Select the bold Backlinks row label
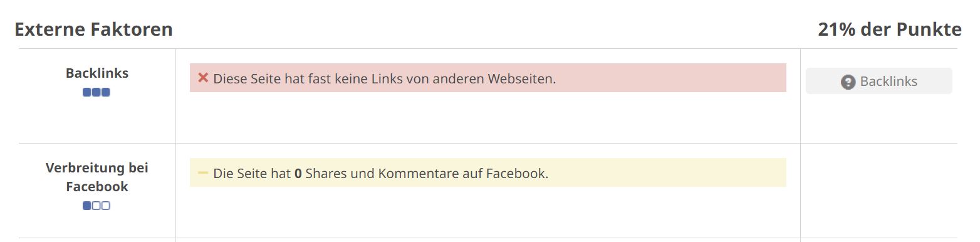 [x=97, y=73]
